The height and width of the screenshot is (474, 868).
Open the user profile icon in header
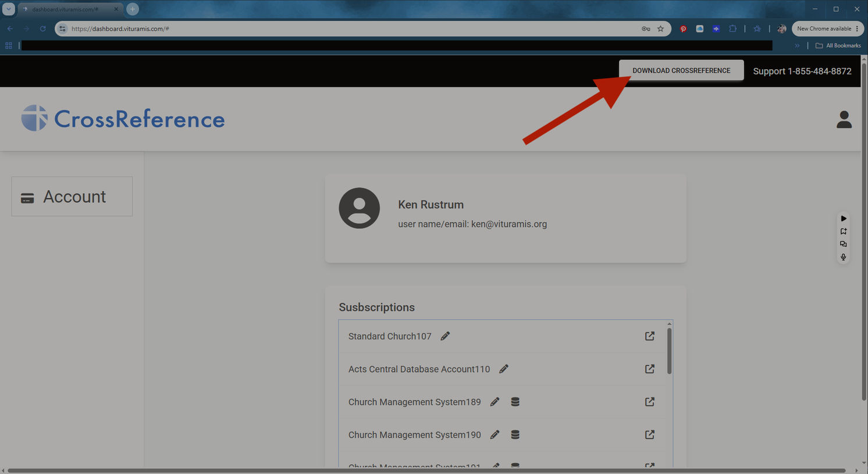pos(844,119)
